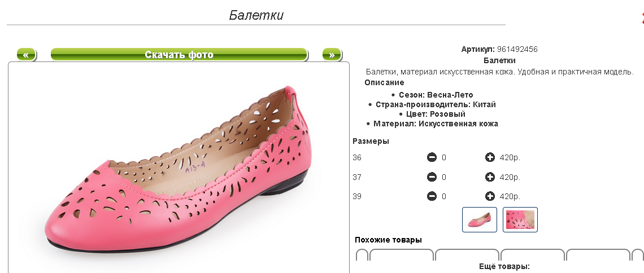Click the large pink shoe photo

179,169
